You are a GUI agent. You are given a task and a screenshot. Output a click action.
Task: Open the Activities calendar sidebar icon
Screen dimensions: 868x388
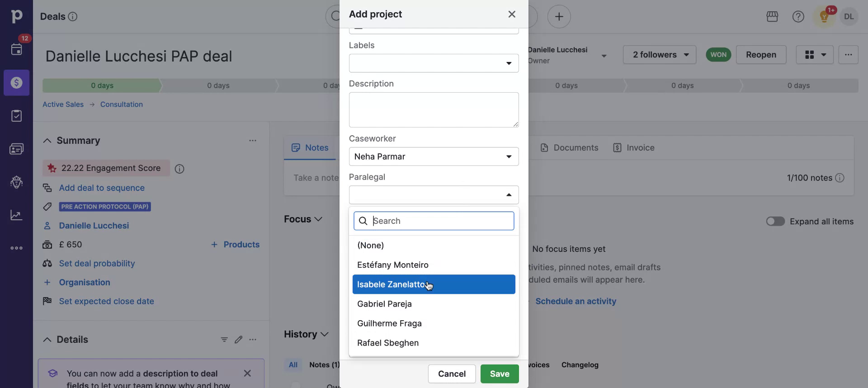pos(17,49)
